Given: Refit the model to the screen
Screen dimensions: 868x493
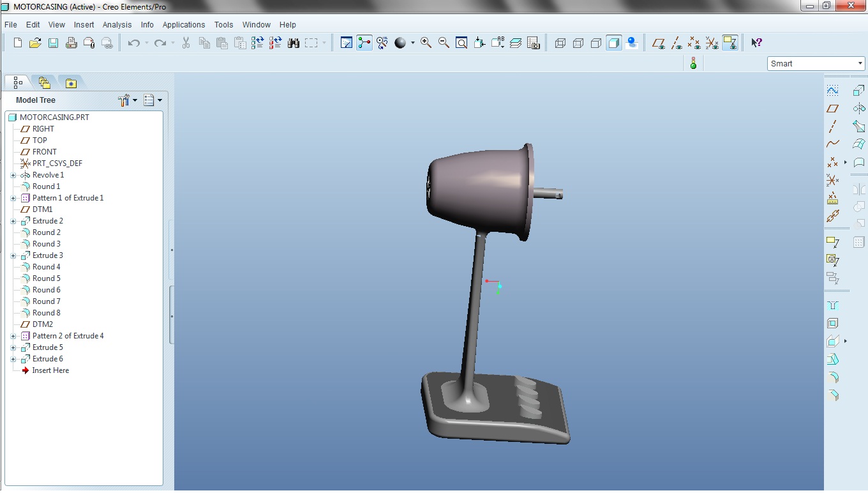Looking at the screenshot, I should tap(461, 43).
